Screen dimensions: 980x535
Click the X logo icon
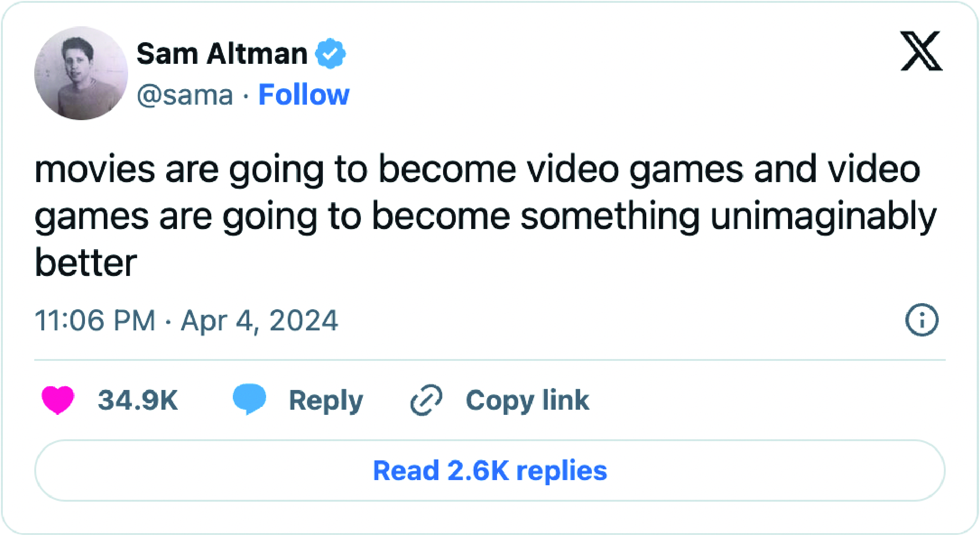tap(921, 51)
